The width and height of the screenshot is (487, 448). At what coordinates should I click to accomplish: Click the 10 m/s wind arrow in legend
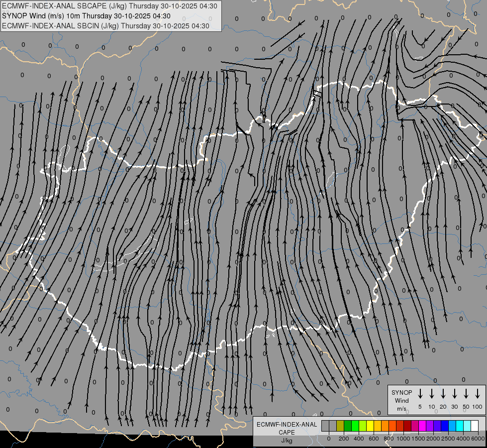point(432,394)
